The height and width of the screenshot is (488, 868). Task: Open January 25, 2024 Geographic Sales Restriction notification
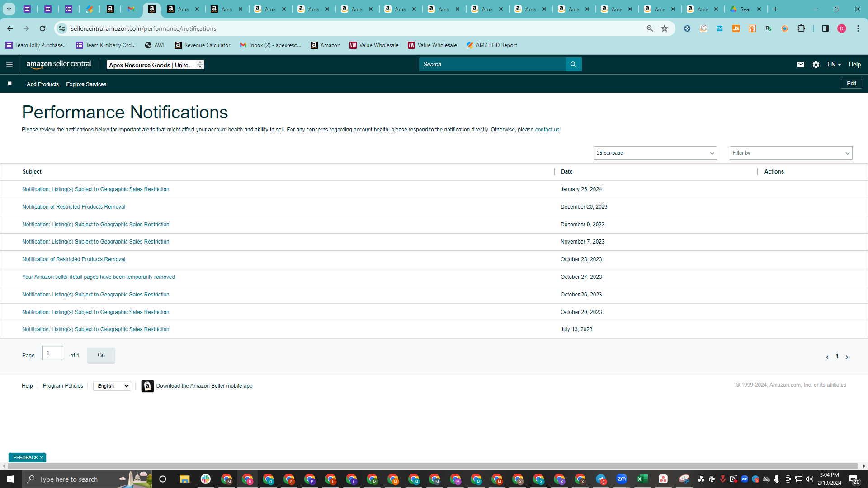96,189
